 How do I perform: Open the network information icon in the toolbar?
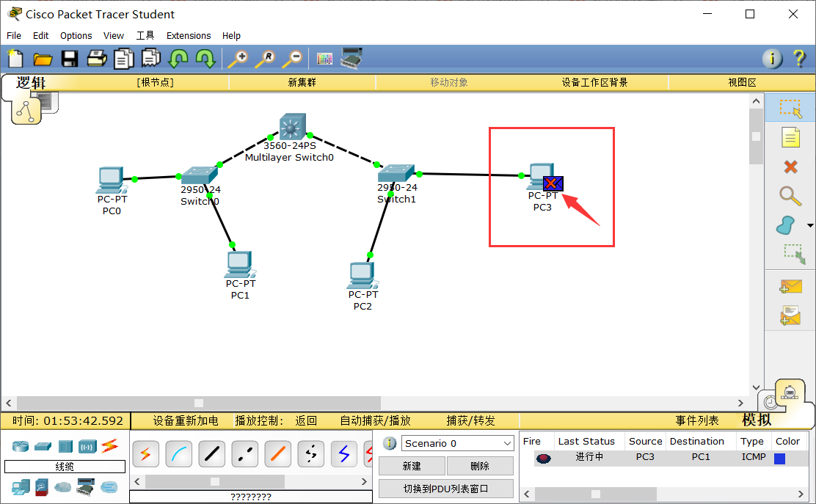[772, 58]
